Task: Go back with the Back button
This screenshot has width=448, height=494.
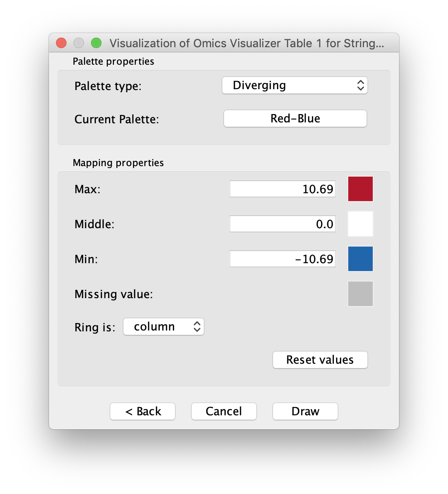Action: coord(142,411)
